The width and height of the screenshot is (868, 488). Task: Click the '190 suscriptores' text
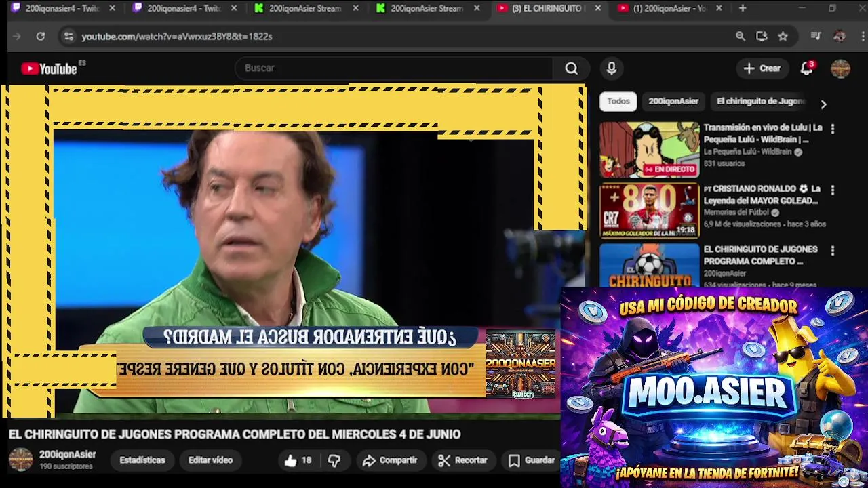click(x=66, y=467)
